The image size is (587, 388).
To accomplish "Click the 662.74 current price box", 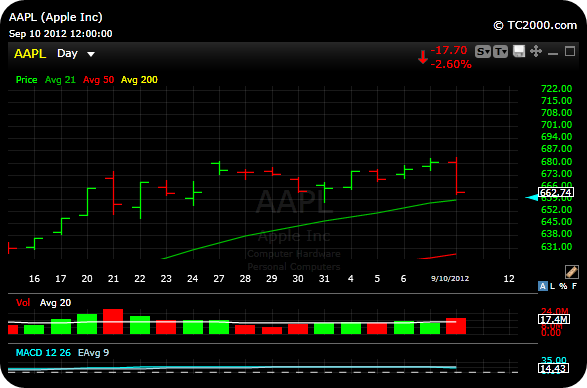I will tap(556, 193).
